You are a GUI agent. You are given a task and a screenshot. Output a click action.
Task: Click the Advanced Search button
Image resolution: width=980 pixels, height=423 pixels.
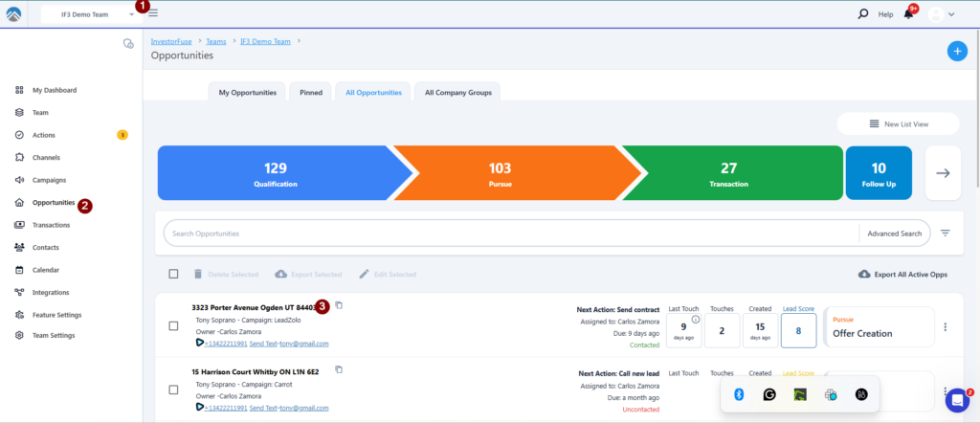pyautogui.click(x=895, y=234)
